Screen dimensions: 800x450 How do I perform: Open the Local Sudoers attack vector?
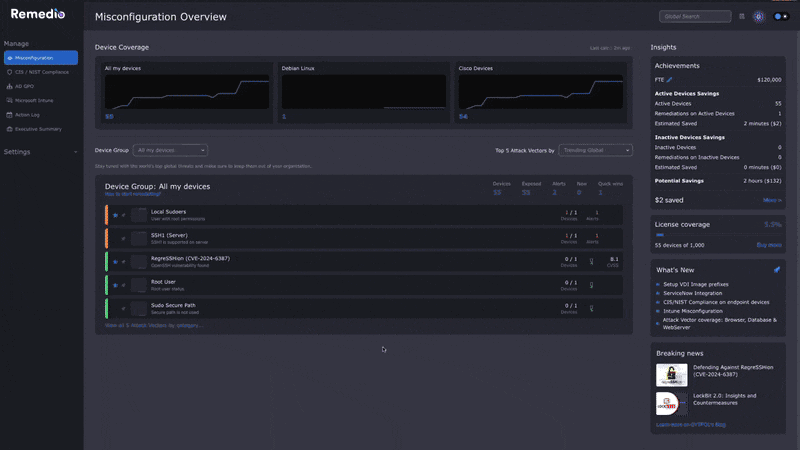click(x=364, y=215)
